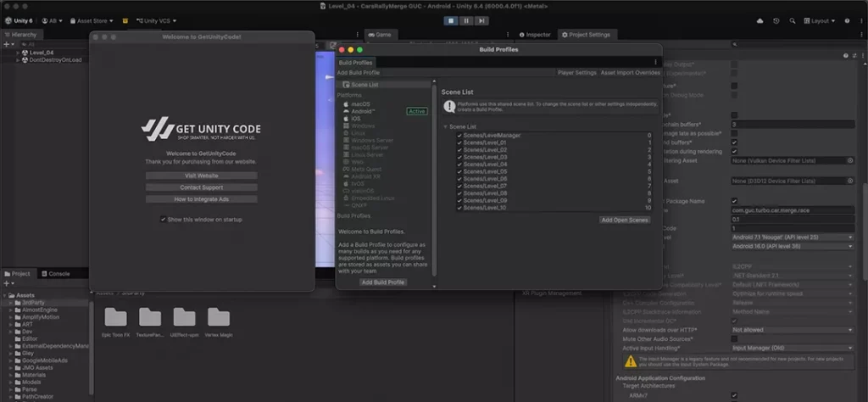Viewport: 868px width, 402px height.
Task: Uncheck Scenes/LevelManager scene checkbox
Action: pyautogui.click(x=459, y=135)
